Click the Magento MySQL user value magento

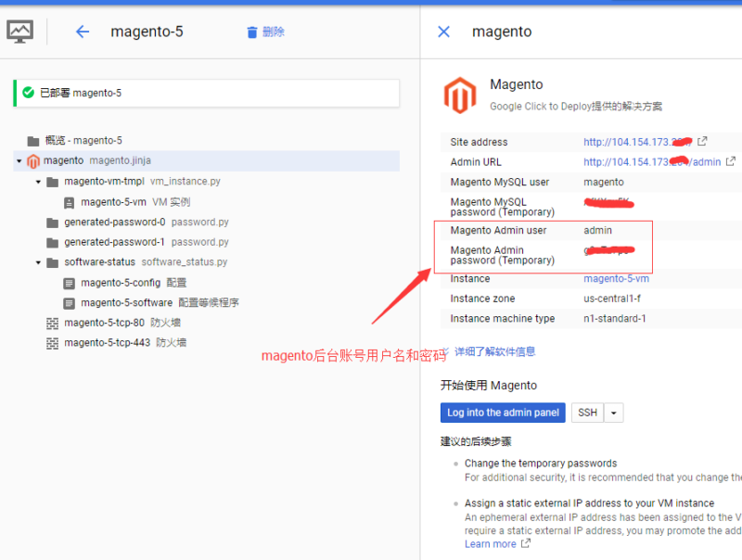(604, 182)
